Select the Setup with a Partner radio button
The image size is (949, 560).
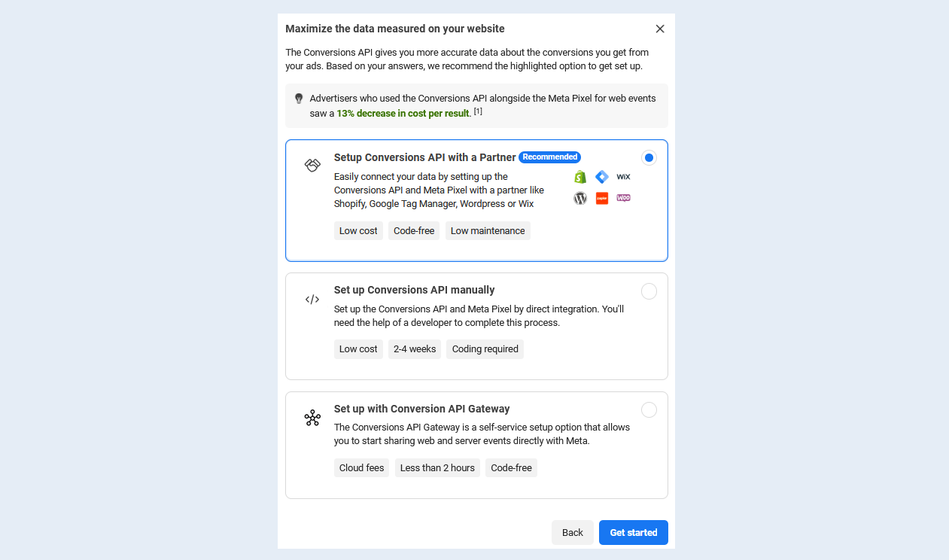coord(649,157)
